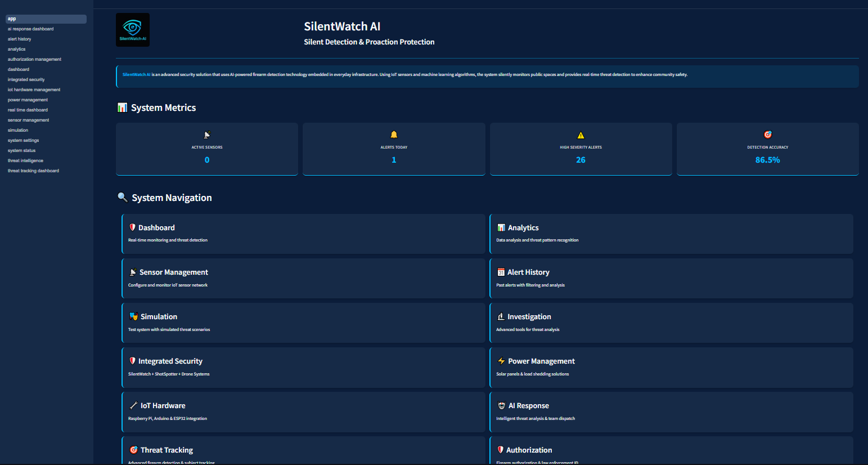Click the satellite icon on Sensor Management card
This screenshot has width=868, height=465.
tap(133, 272)
